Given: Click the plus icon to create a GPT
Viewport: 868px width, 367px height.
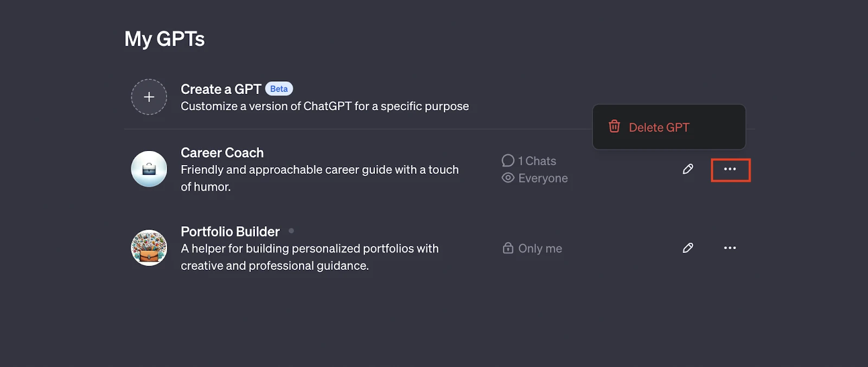Looking at the screenshot, I should coord(149,97).
